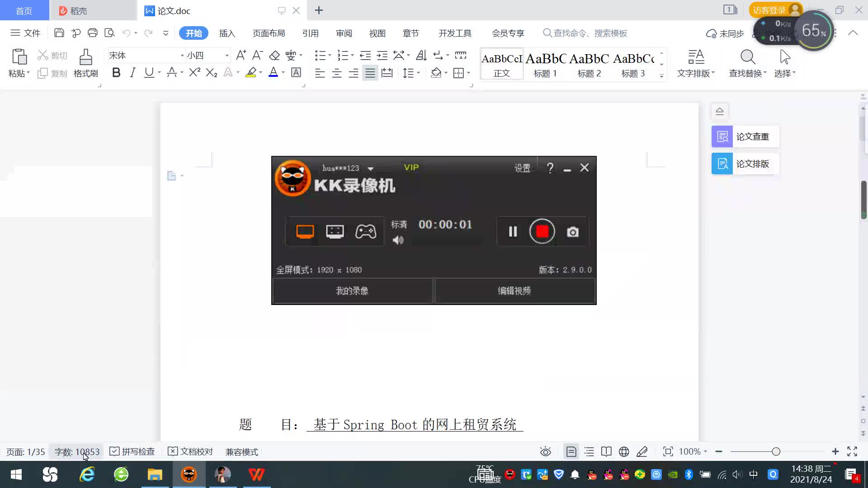Apply subscript formatting
Image resolution: width=868 pixels, height=488 pixels.
click(212, 72)
